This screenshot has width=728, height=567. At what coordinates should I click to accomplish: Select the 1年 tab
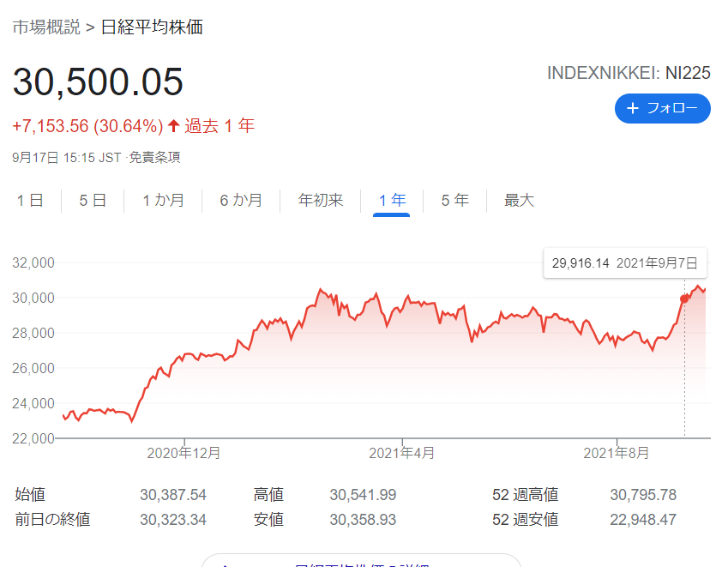(x=393, y=201)
